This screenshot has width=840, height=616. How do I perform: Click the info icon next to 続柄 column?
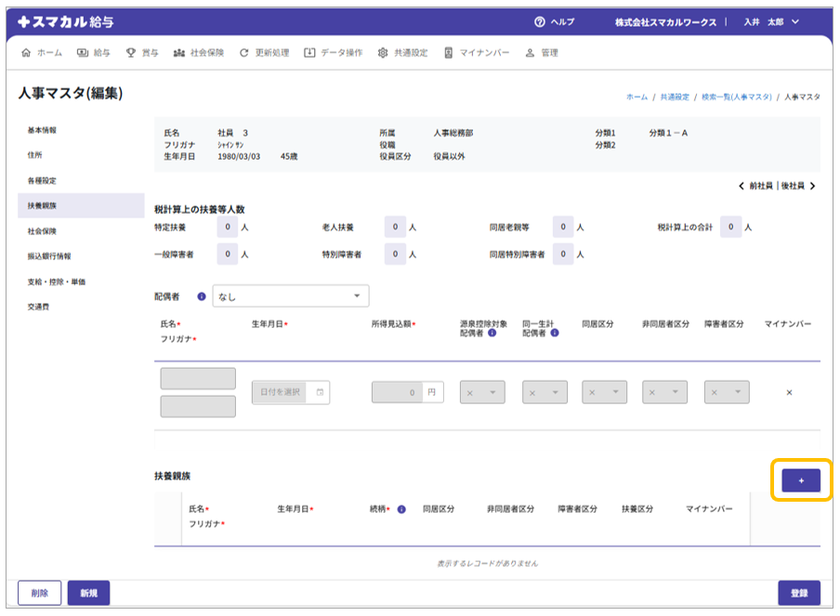coord(401,509)
